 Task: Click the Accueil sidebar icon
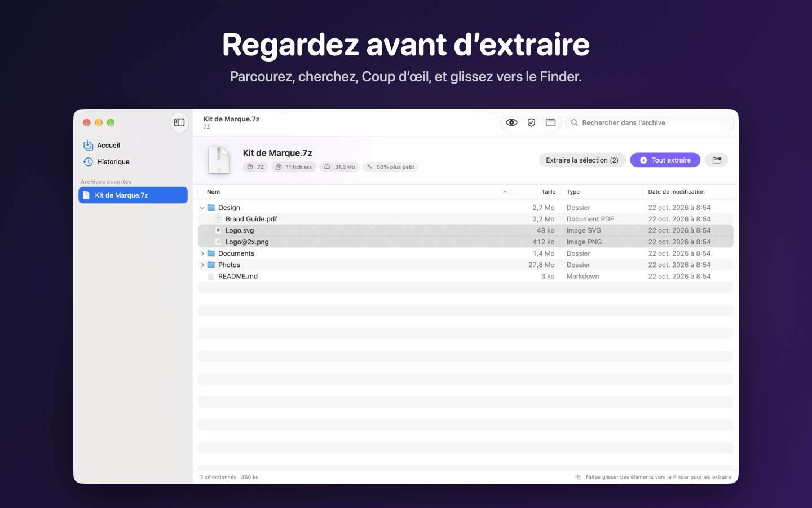point(88,145)
